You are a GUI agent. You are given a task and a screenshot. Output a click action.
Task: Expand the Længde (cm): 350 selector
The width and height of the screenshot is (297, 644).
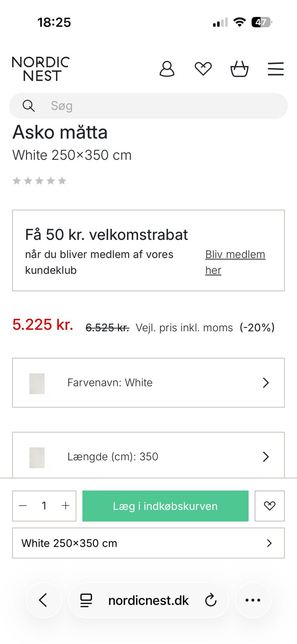[148, 456]
